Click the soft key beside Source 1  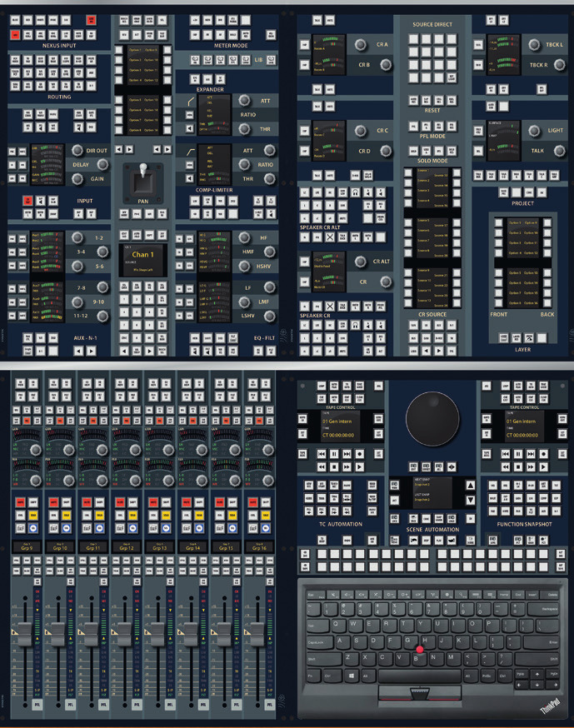[408, 172]
